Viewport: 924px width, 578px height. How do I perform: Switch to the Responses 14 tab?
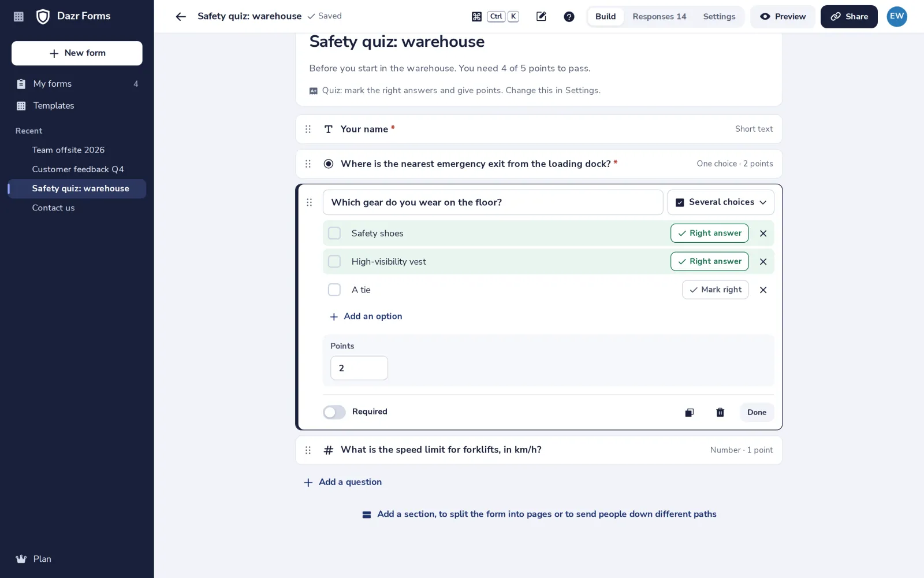[659, 17]
